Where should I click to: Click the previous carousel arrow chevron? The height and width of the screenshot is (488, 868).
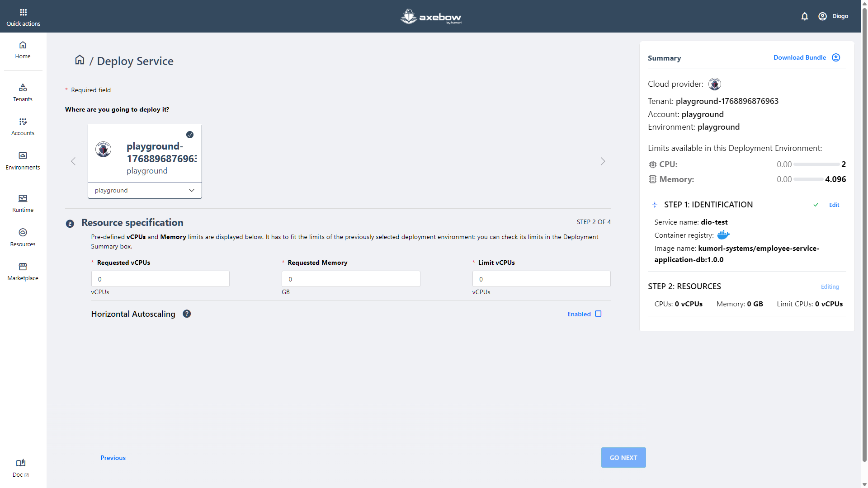(x=73, y=161)
